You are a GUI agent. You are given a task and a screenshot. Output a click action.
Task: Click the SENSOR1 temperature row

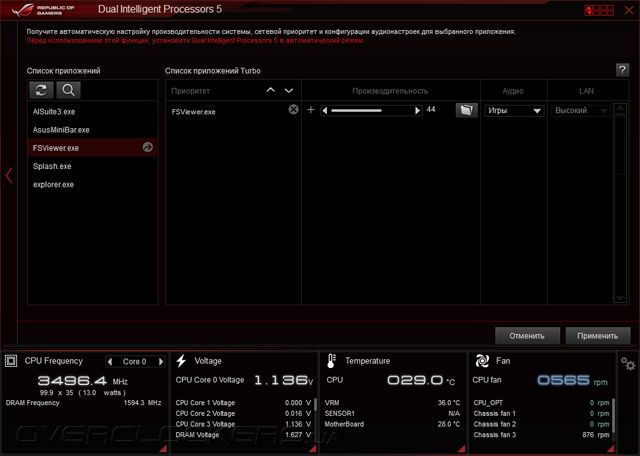tap(392, 414)
